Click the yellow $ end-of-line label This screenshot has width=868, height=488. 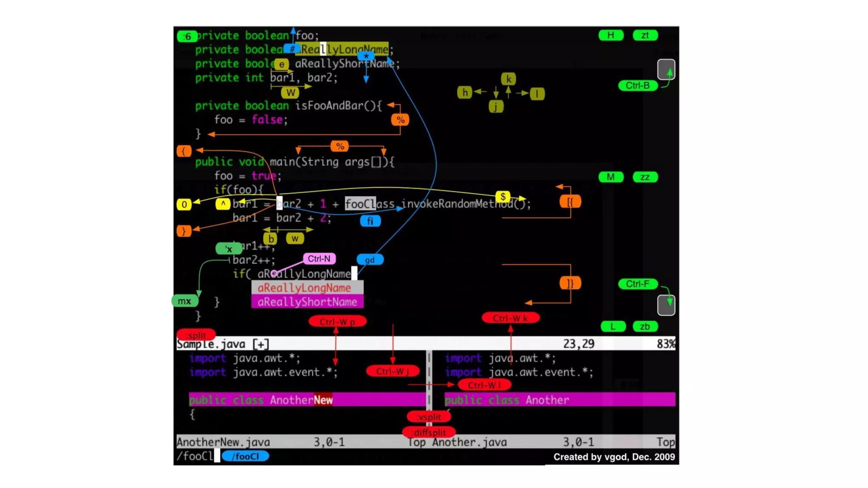point(503,197)
